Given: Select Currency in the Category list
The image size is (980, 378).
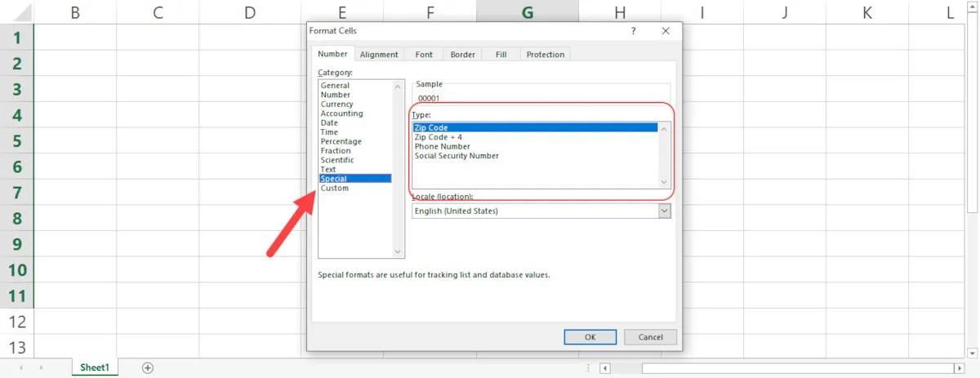Looking at the screenshot, I should point(337,105).
